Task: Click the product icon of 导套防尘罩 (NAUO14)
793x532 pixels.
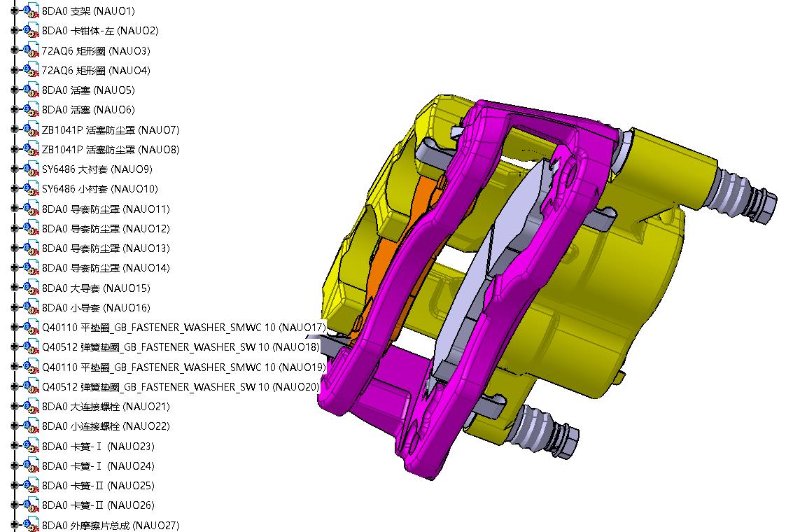Action: pyautogui.click(x=31, y=268)
